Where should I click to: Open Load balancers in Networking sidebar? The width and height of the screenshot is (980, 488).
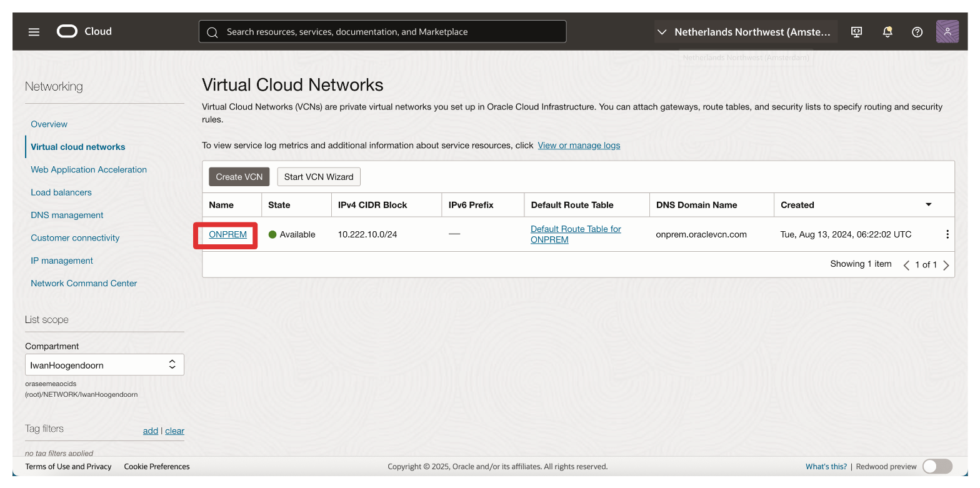tap(61, 192)
